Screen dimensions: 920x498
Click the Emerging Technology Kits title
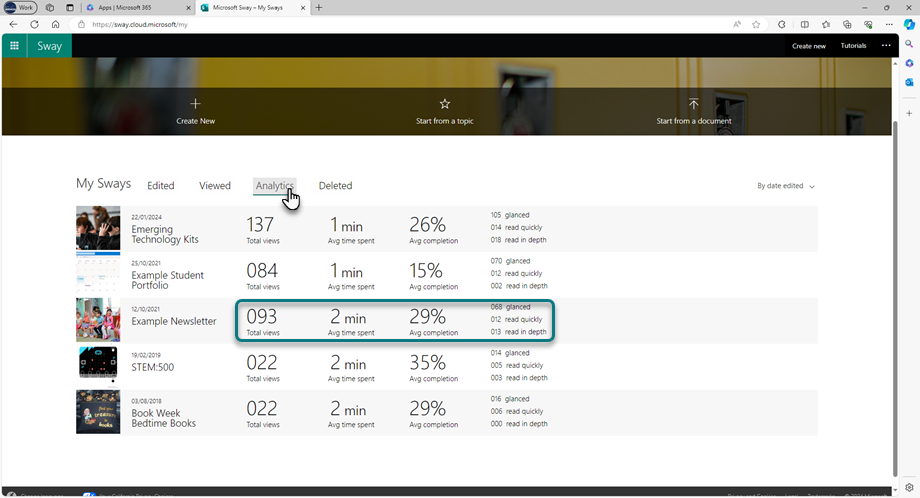point(165,234)
